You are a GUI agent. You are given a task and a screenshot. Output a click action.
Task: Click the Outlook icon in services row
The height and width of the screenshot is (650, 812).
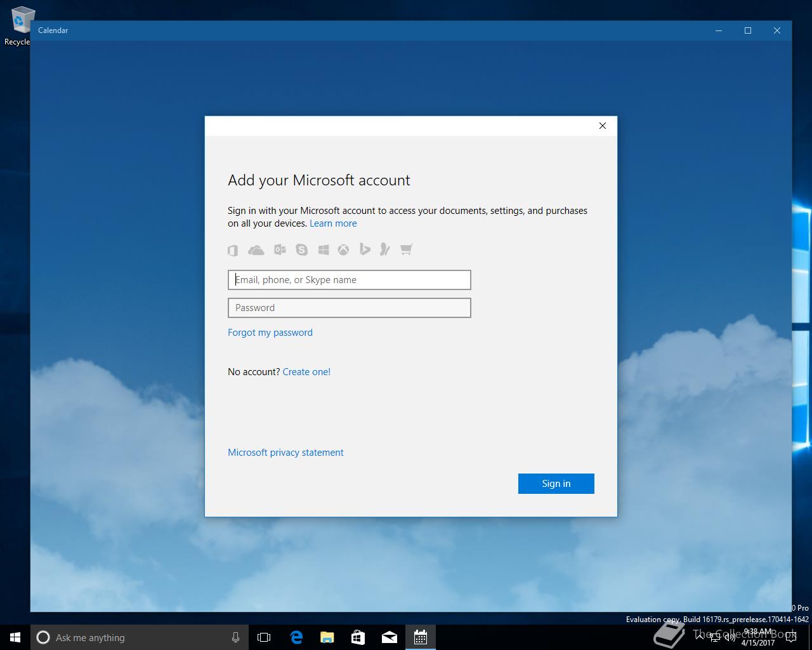[x=280, y=250]
